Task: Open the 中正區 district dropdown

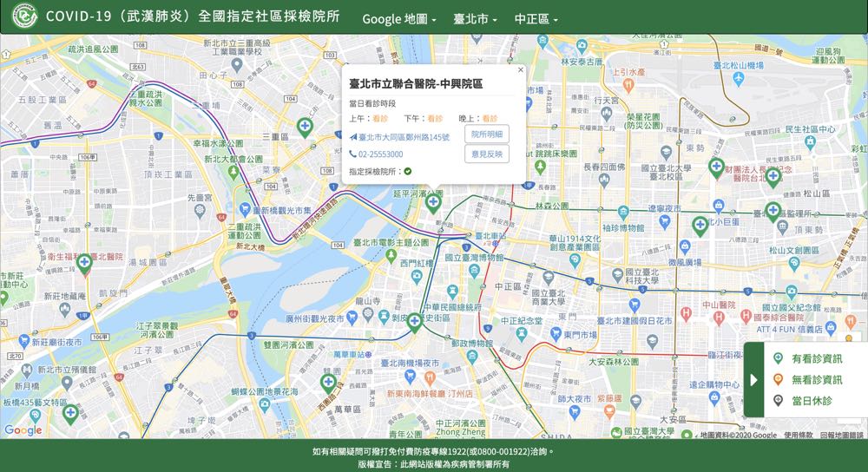Action: pos(536,19)
